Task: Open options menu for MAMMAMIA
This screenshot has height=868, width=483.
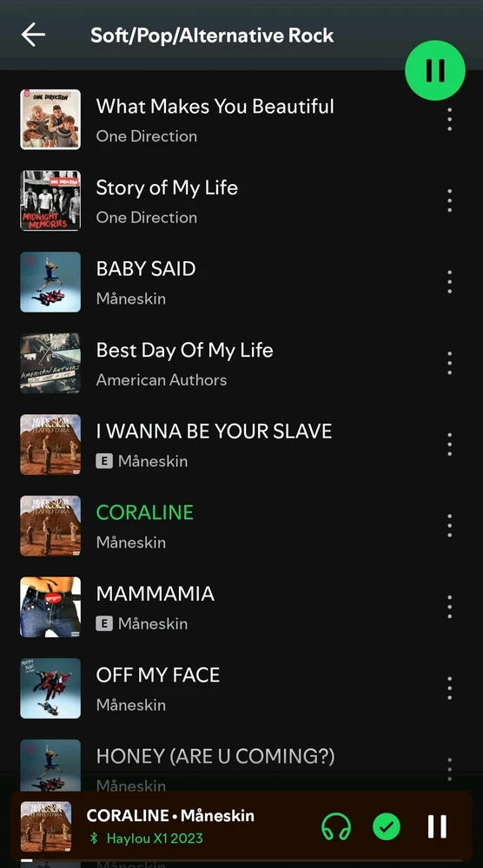Action: 449,607
